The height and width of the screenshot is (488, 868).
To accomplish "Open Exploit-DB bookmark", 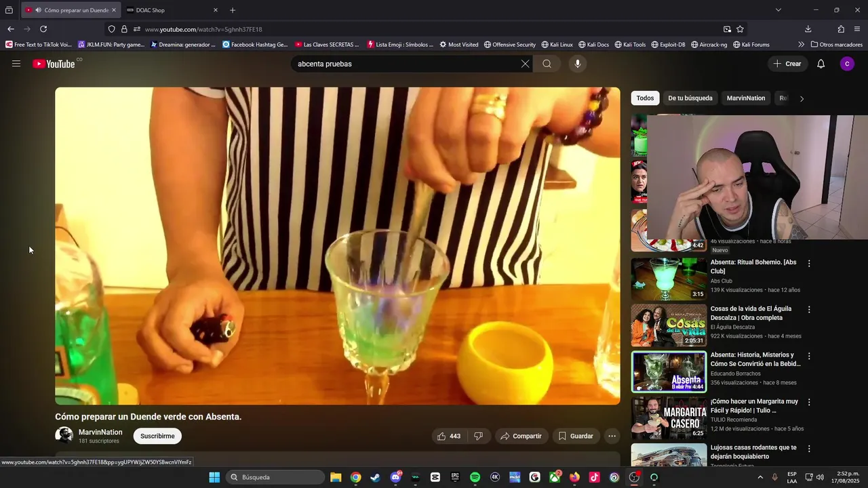I will pyautogui.click(x=668, y=45).
